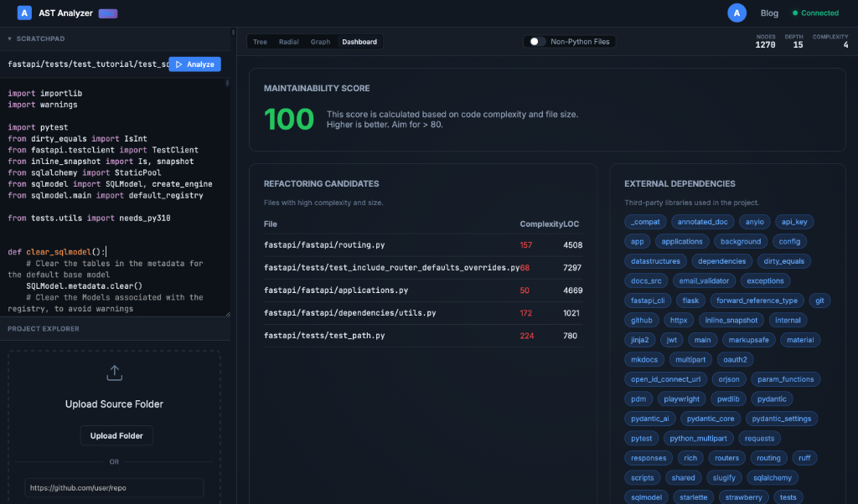Click the user avatar in the top bar
858x504 pixels.
pyautogui.click(x=736, y=13)
